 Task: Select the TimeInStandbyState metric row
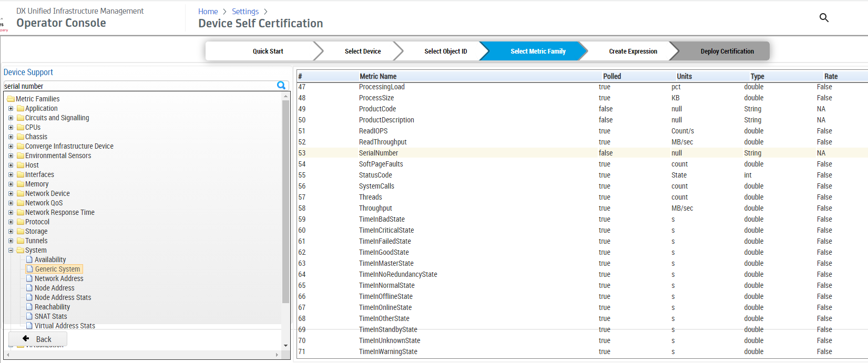583,329
